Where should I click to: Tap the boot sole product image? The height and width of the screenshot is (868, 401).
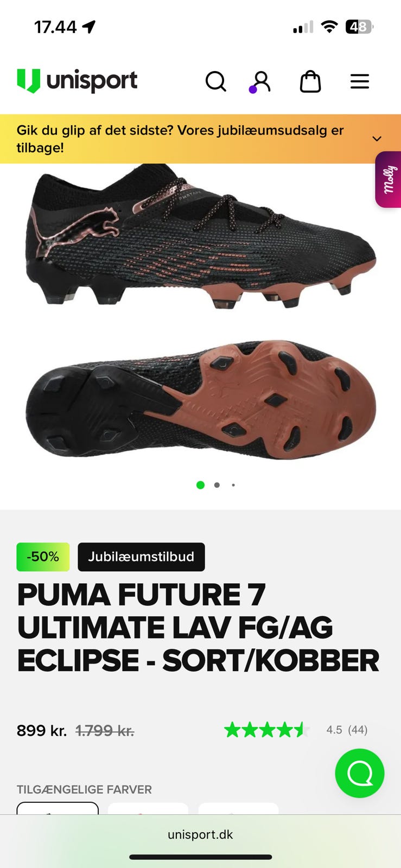click(201, 399)
